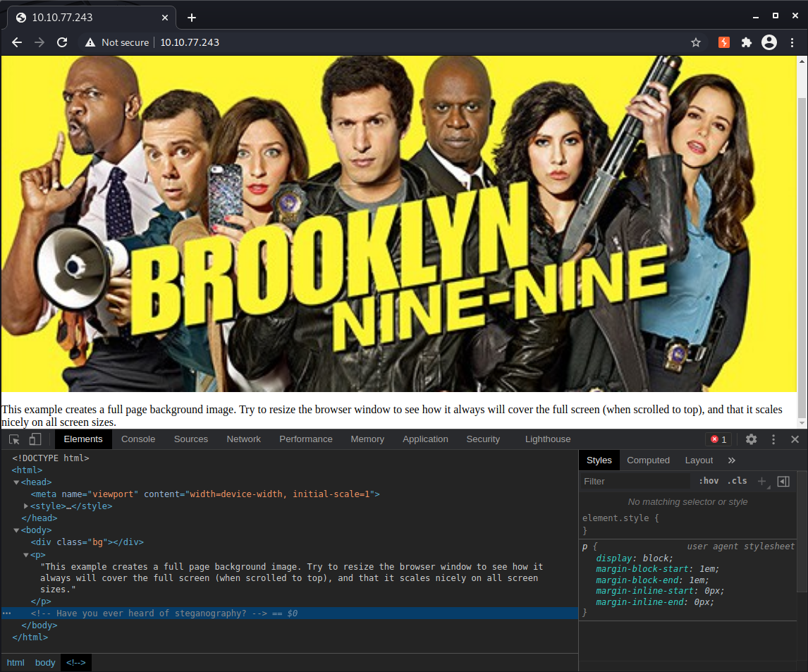808x672 pixels.
Task: Click body in the breadcrumb
Action: pos(45,663)
